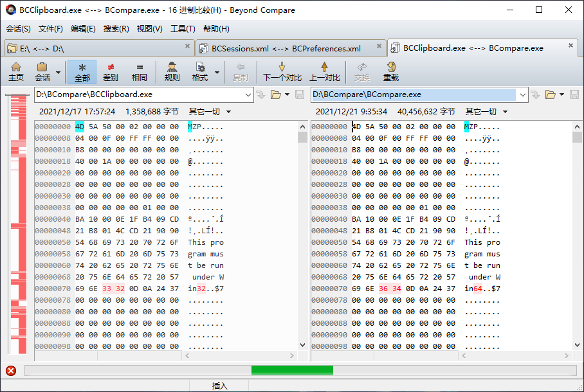The height and width of the screenshot is (392, 584).
Task: Open the File (文件) menu
Action: (51, 29)
